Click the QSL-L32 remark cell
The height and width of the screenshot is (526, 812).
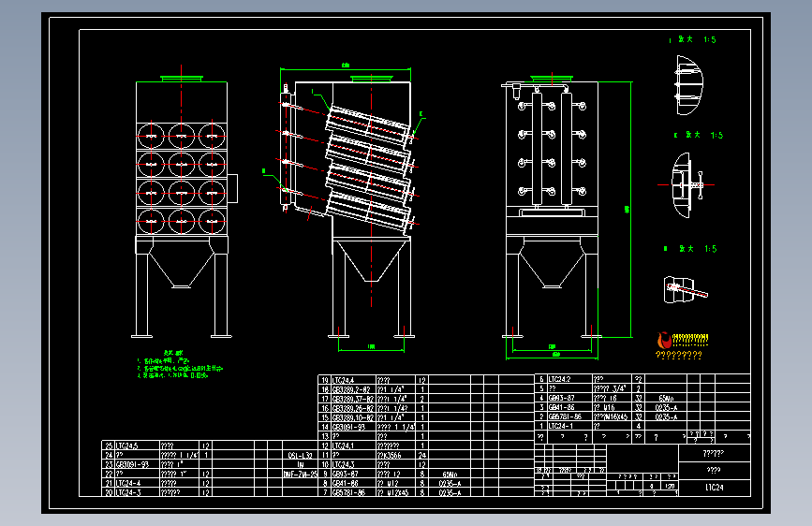click(x=301, y=455)
